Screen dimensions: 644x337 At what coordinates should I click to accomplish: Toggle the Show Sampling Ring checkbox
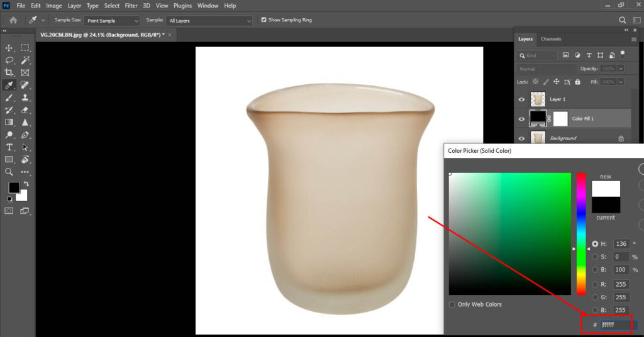[x=264, y=19]
